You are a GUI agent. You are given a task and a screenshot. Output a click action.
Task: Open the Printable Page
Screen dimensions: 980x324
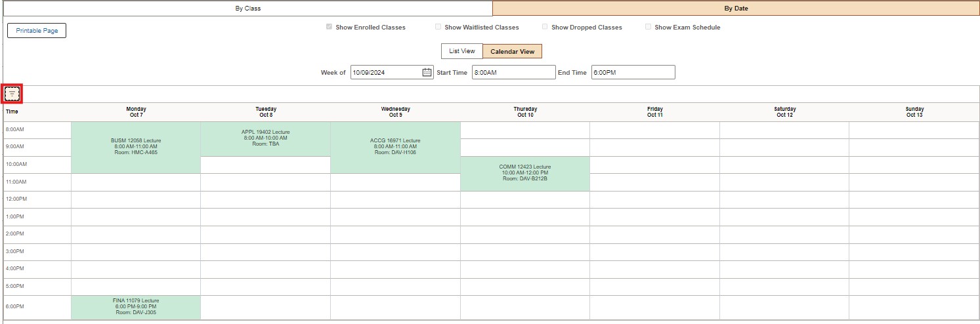[x=37, y=31]
